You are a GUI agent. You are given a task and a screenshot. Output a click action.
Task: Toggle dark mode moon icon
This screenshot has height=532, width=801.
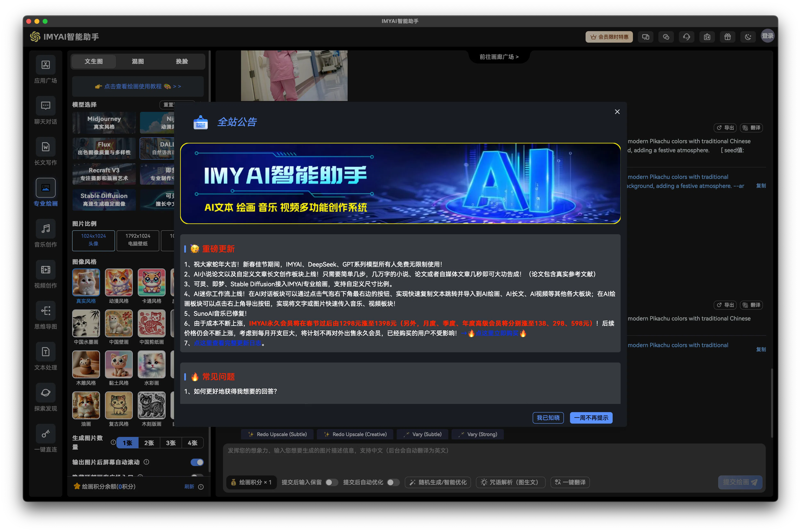point(748,37)
